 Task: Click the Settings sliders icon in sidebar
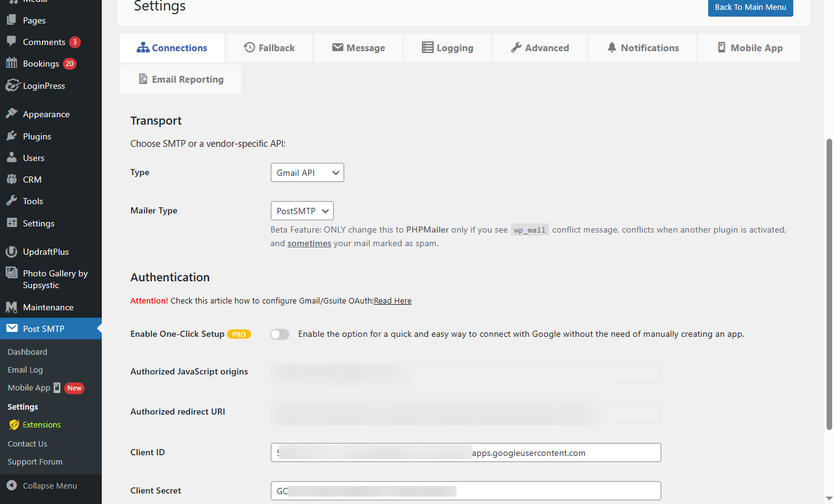(x=12, y=223)
